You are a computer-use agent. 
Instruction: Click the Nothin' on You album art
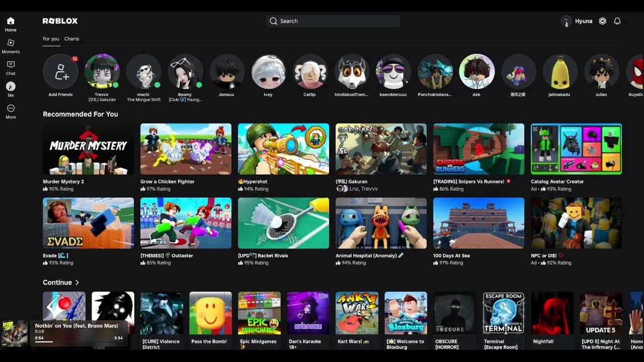pos(15,333)
